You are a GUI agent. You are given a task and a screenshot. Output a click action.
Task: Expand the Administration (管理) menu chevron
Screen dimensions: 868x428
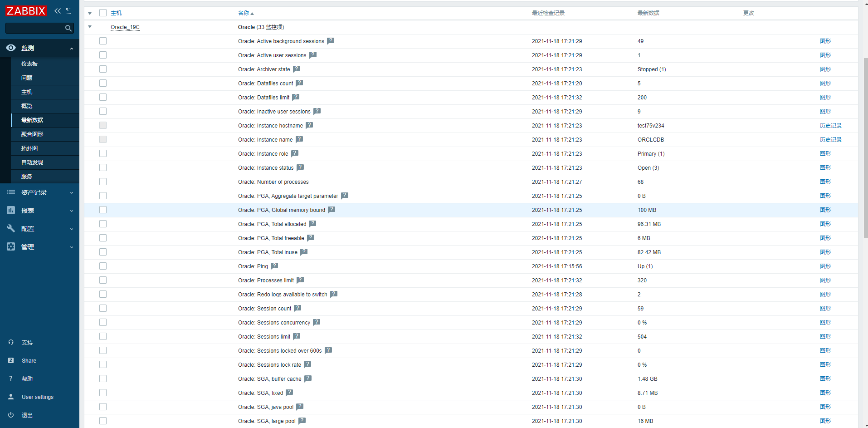pos(72,247)
